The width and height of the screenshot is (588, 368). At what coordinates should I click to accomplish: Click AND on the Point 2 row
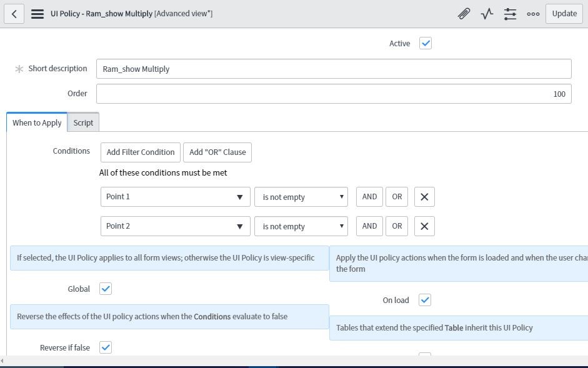(369, 226)
